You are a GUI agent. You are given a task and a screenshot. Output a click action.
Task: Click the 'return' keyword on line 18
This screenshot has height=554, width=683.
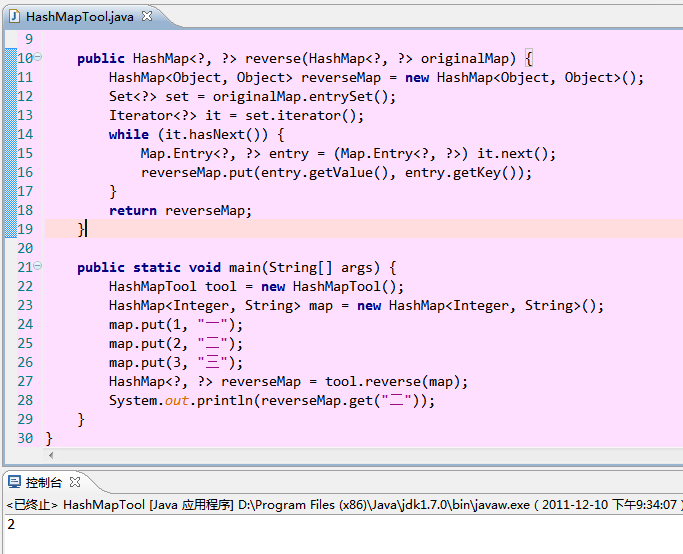(x=133, y=211)
